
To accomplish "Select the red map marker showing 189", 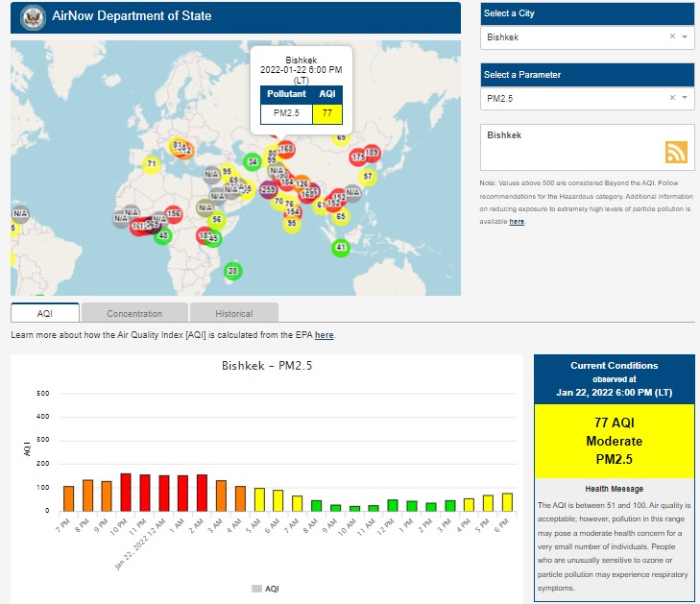I will tap(371, 153).
